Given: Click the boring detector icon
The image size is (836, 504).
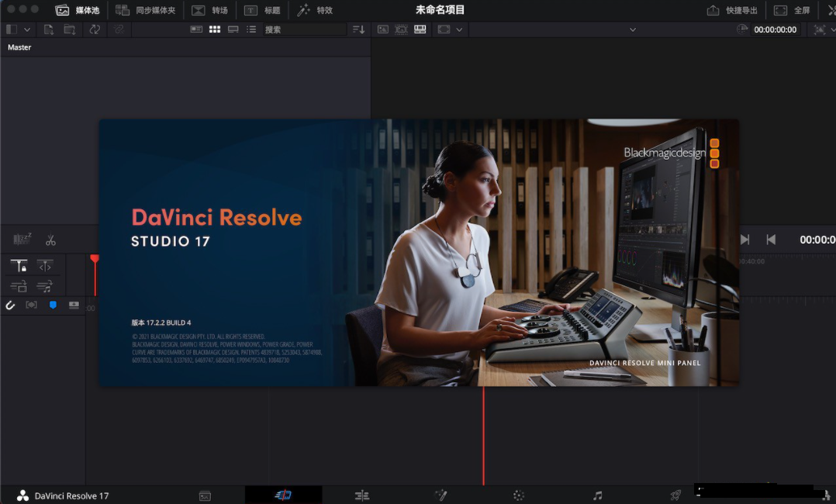Looking at the screenshot, I should [x=22, y=239].
